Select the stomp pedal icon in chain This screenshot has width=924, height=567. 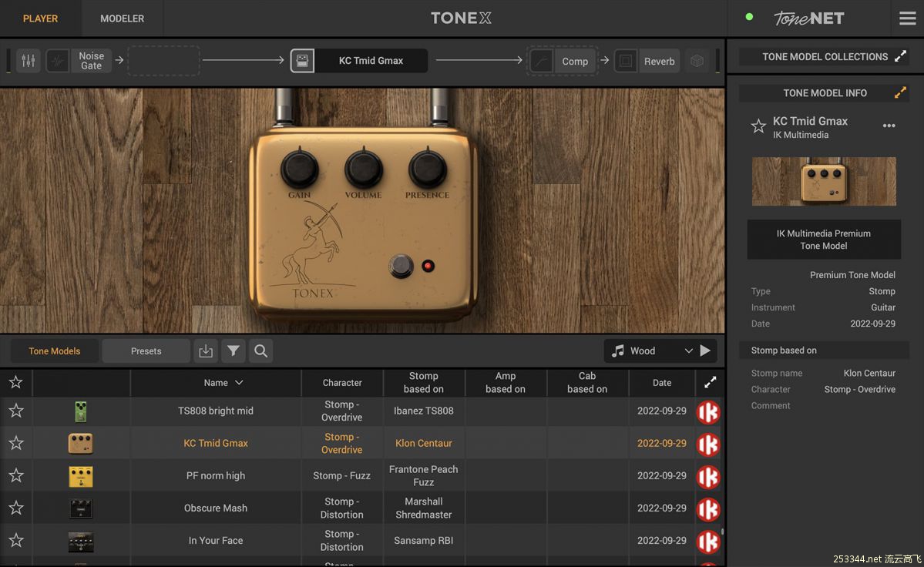coord(302,61)
